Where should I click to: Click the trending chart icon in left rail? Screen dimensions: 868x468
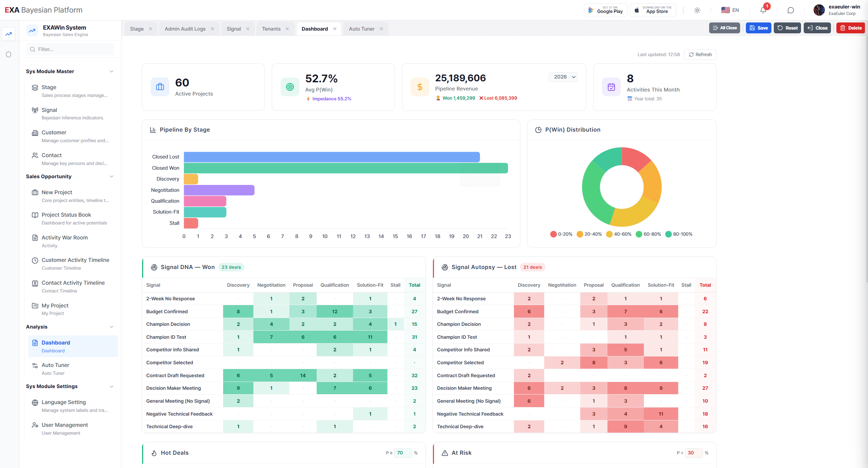coord(9,34)
